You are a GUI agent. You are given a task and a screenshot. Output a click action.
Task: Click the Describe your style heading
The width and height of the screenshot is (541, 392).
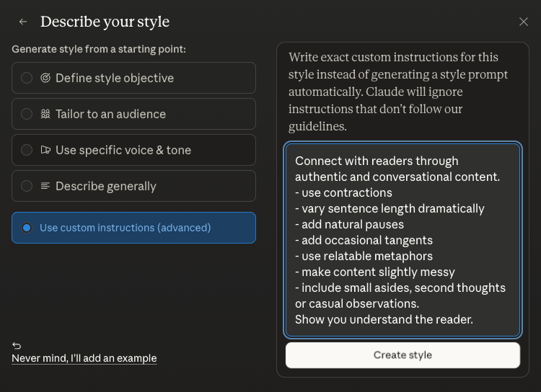click(x=105, y=22)
